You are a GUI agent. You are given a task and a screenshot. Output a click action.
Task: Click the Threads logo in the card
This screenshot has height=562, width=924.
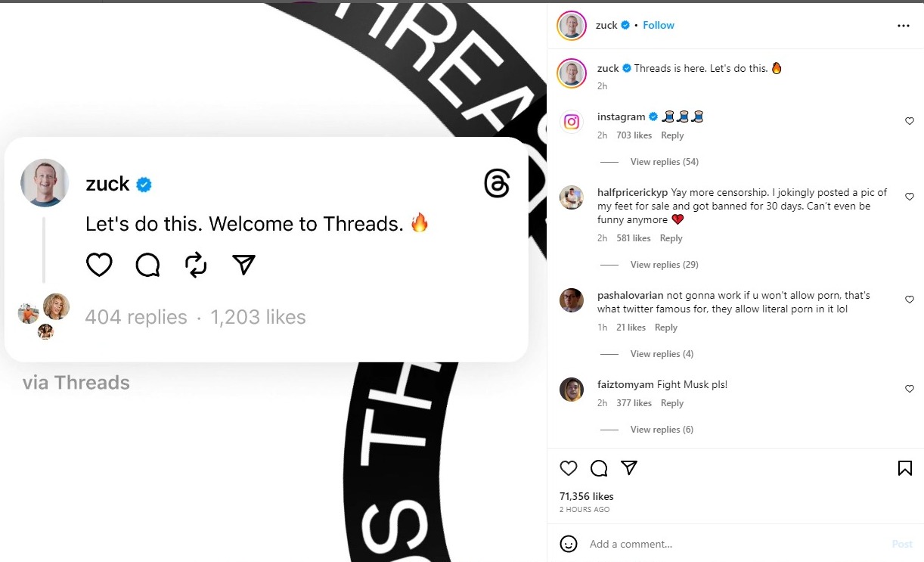tap(497, 184)
